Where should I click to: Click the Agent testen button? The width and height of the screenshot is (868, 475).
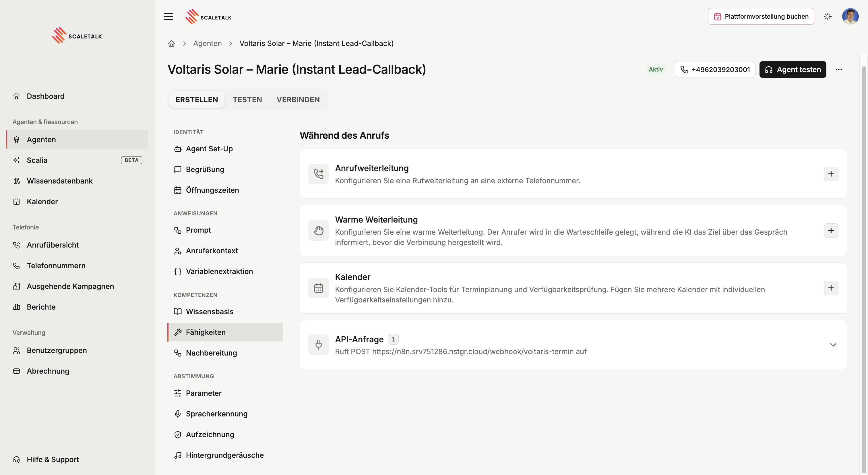[793, 69]
